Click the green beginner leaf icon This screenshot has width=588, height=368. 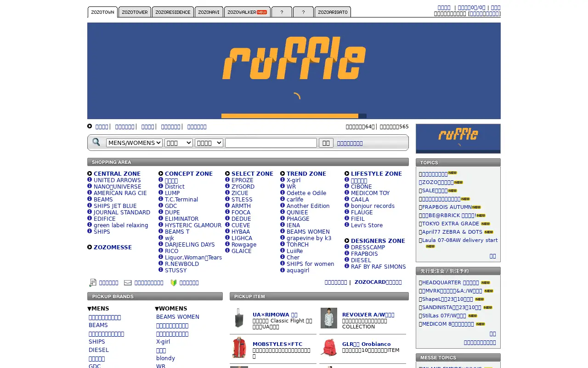(x=174, y=282)
